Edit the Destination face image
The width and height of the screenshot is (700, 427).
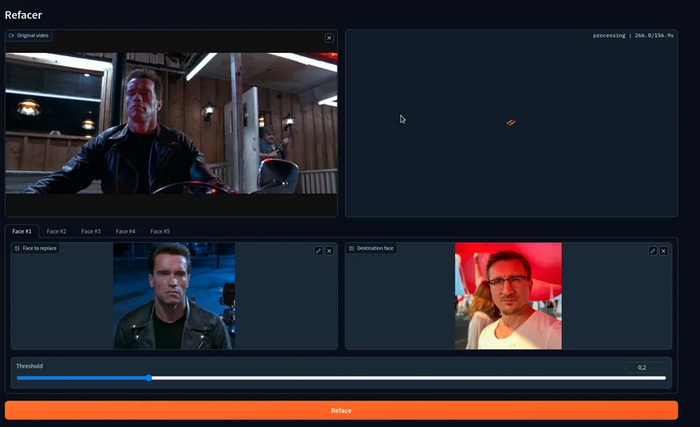point(653,251)
